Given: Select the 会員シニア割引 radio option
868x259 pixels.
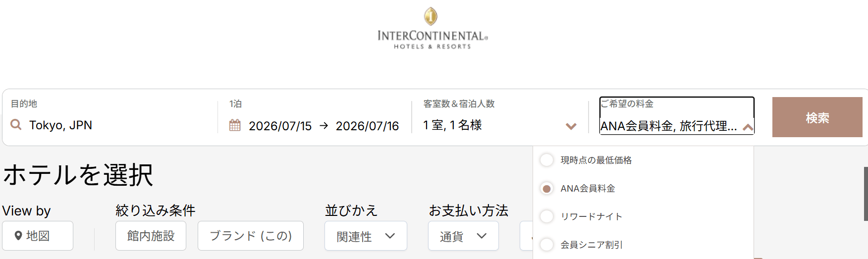Looking at the screenshot, I should [546, 245].
